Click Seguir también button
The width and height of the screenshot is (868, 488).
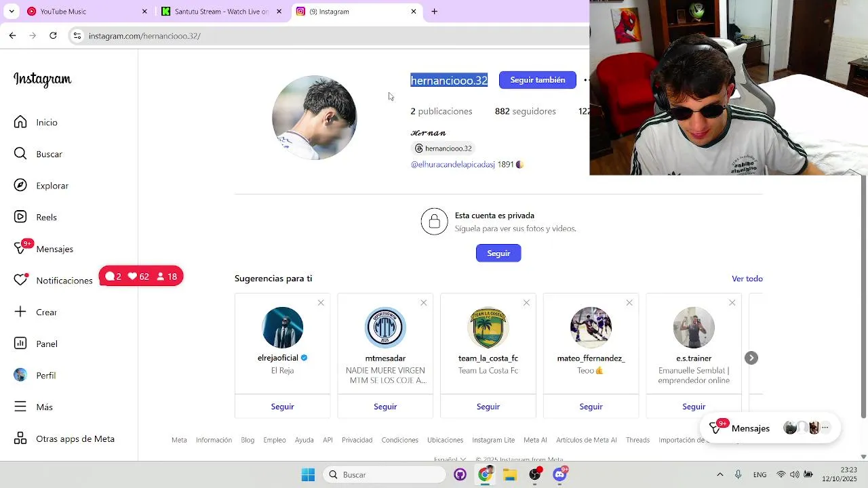(538, 80)
